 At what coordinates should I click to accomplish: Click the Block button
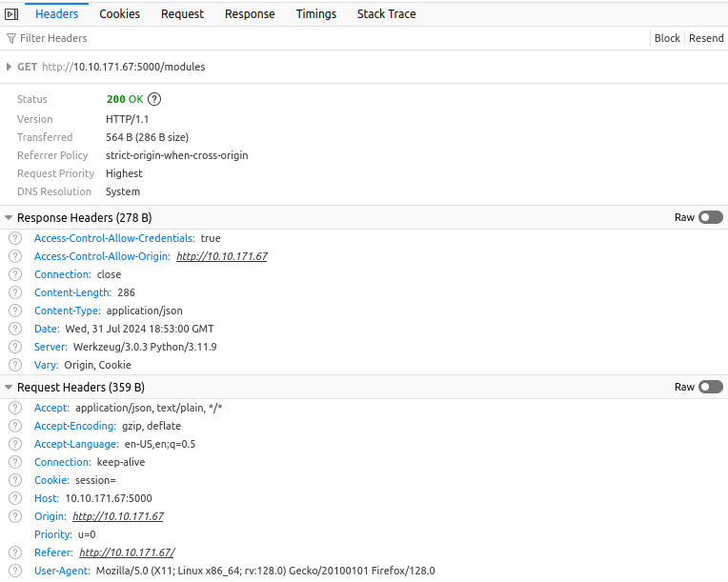(667, 38)
